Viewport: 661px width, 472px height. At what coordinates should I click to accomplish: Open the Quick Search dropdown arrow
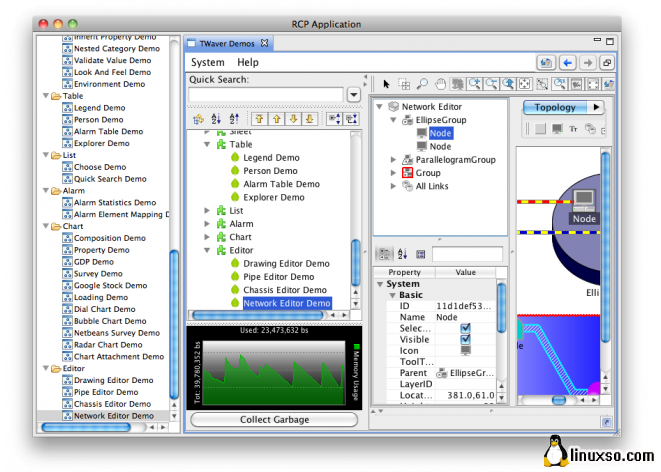click(353, 94)
